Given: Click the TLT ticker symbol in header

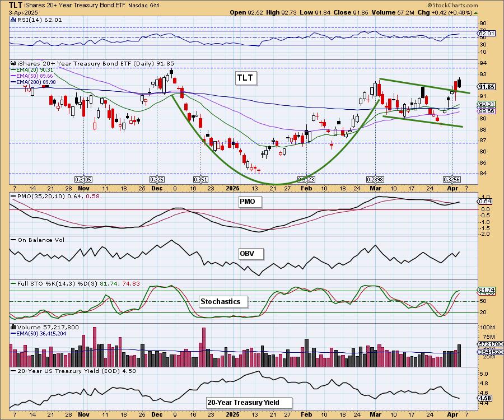Looking at the screenshot, I should tap(16, 5).
